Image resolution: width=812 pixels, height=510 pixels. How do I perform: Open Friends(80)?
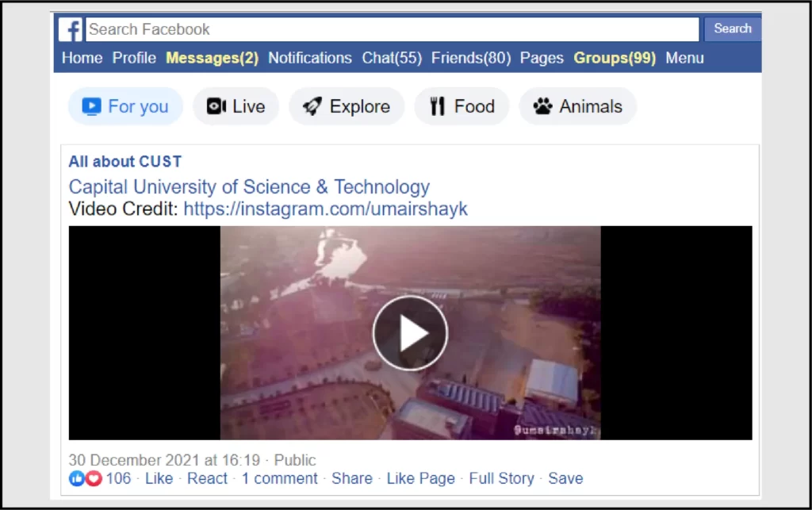[471, 58]
